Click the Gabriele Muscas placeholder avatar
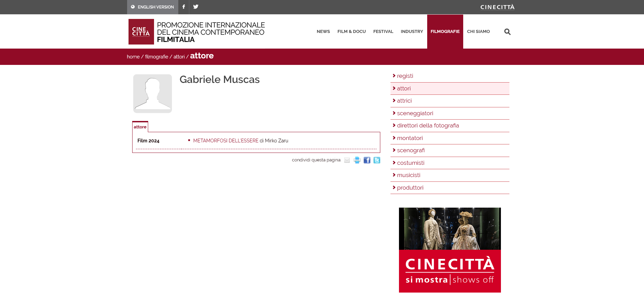This screenshot has width=644, height=298. [153, 94]
